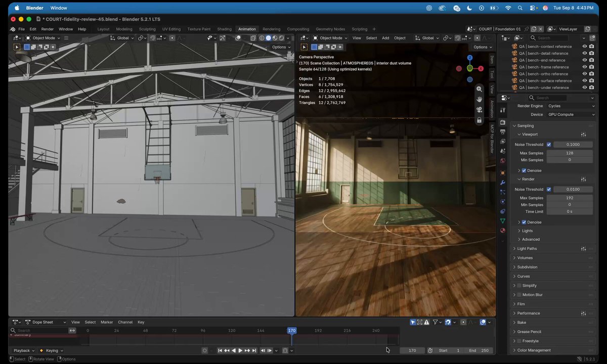
Task: Click the zoom magnifier viewport gizmo
Action: click(x=479, y=89)
